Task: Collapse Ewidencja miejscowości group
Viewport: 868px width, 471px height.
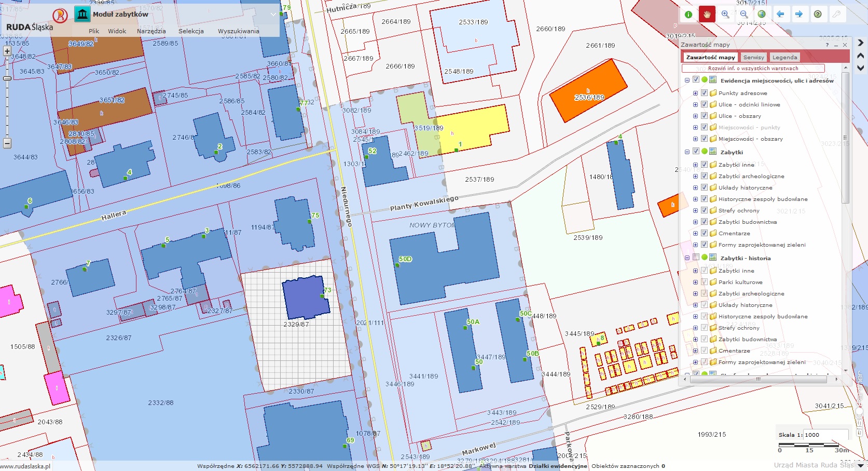Action: pyautogui.click(x=687, y=80)
